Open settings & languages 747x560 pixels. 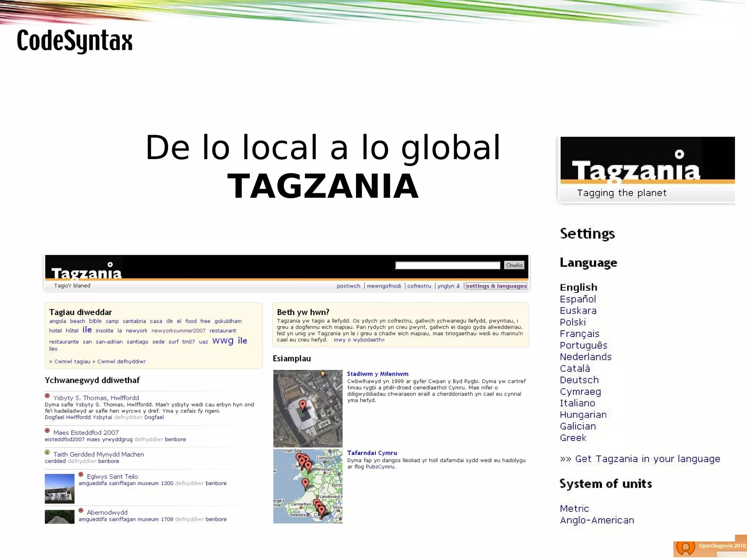tap(496, 286)
